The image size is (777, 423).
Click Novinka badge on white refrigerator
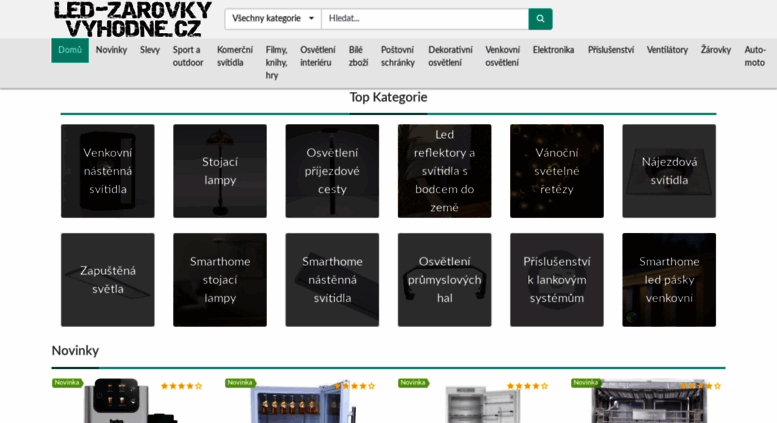tap(414, 383)
